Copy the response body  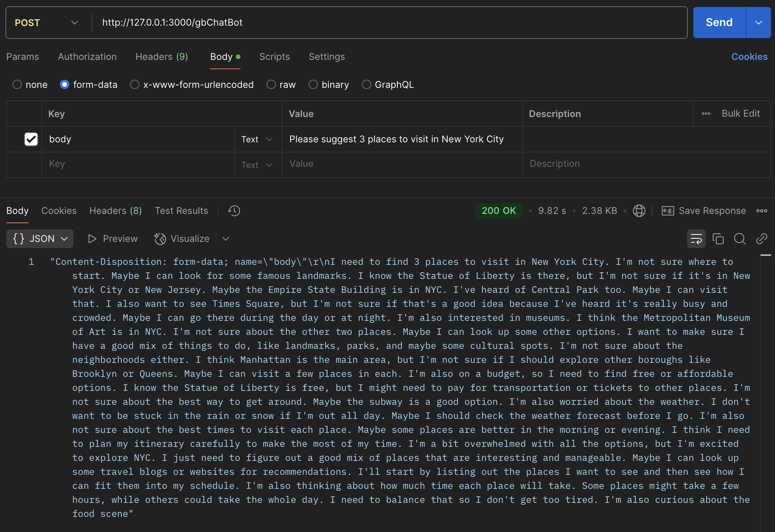click(x=718, y=239)
